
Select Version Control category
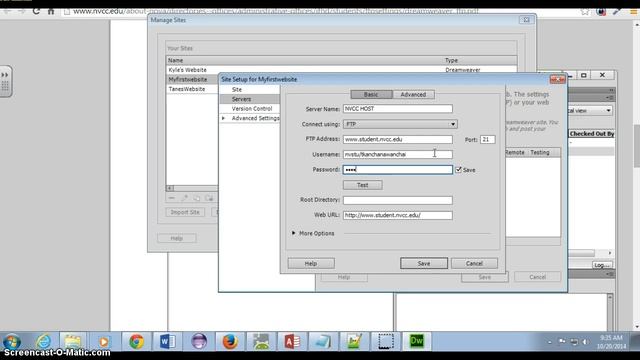coord(252,109)
